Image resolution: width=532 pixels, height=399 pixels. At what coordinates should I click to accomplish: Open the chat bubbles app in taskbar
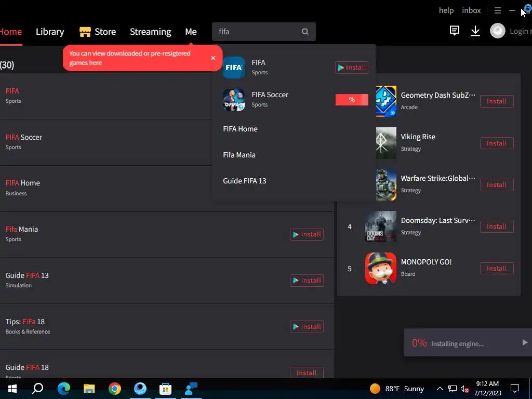coord(191,389)
